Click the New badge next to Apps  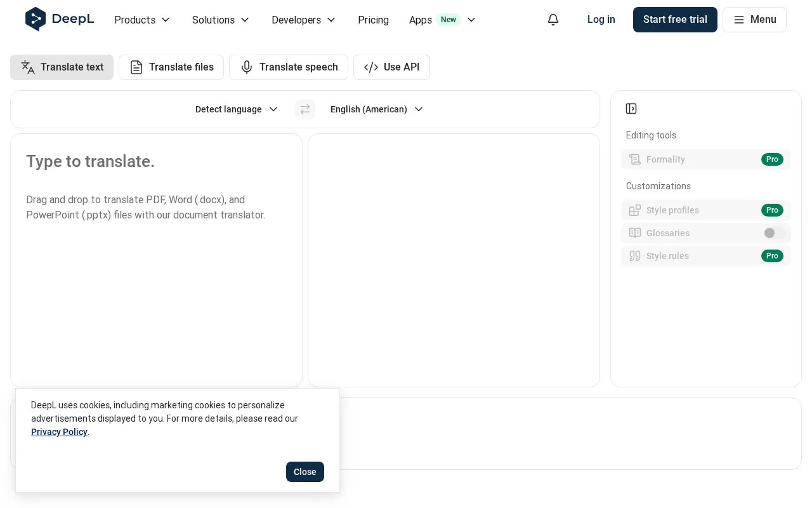pyautogui.click(x=449, y=20)
